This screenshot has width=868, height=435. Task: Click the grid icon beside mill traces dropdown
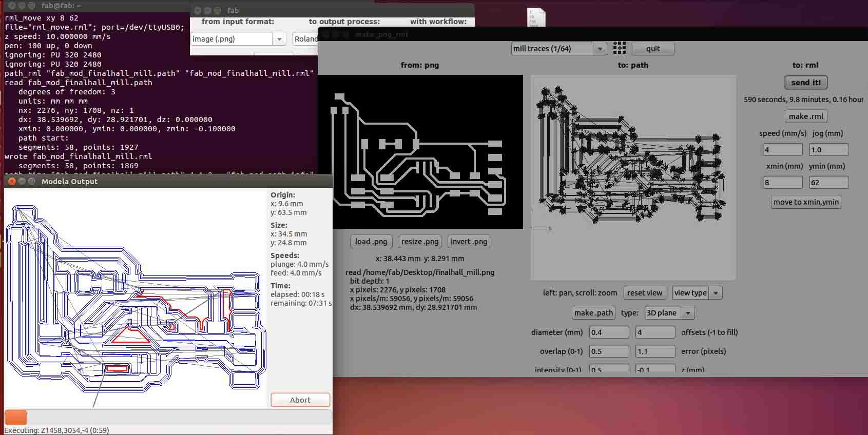tap(620, 48)
